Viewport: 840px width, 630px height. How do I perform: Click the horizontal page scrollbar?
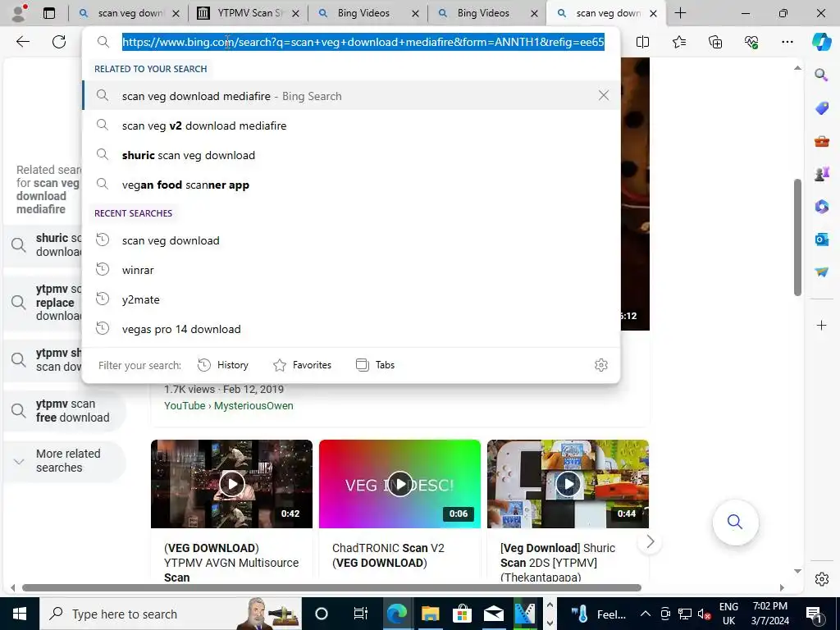331,587
